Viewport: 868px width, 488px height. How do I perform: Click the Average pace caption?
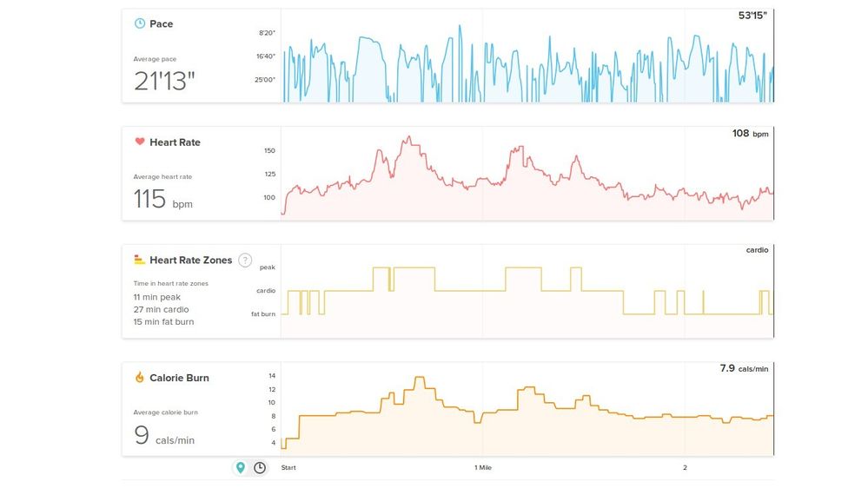pyautogui.click(x=155, y=59)
